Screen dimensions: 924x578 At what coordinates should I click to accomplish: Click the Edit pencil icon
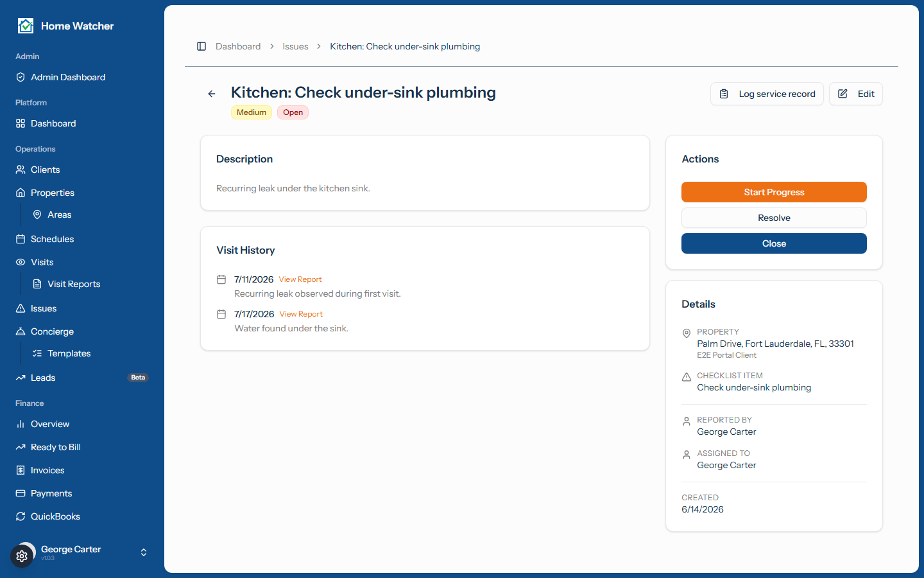pyautogui.click(x=843, y=94)
